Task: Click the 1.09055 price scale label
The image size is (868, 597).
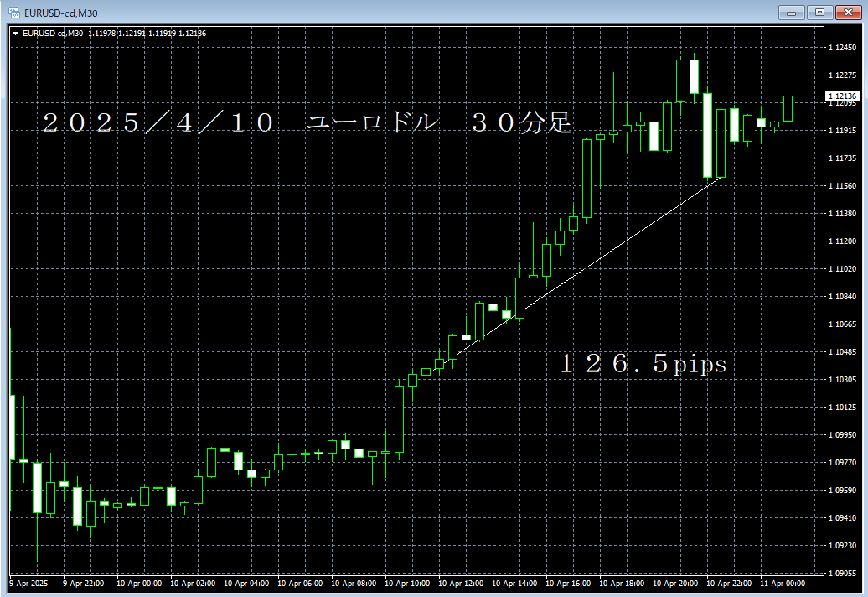Action: [x=842, y=574]
